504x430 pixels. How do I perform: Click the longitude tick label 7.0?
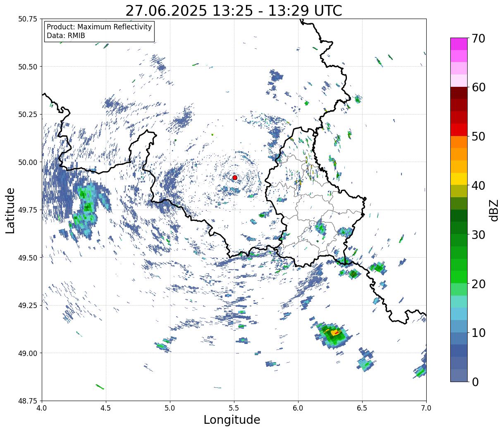click(426, 408)
